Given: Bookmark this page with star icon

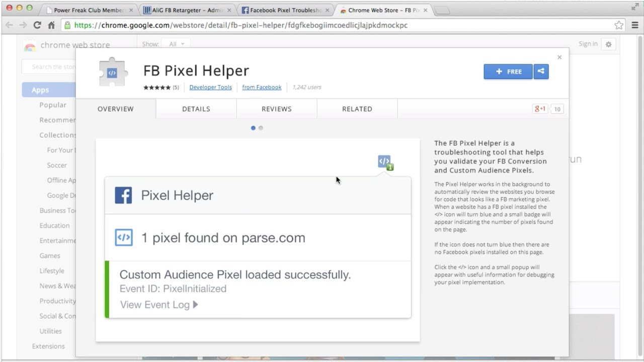Looking at the screenshot, I should click(619, 25).
